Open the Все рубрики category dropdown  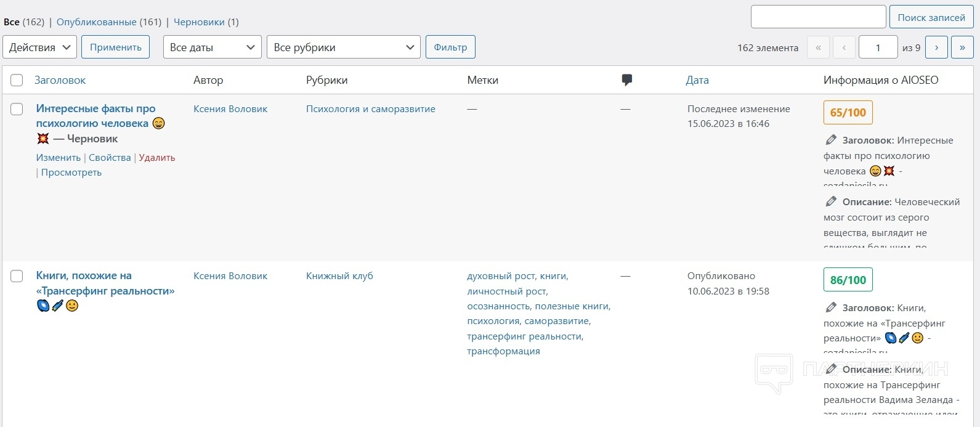click(343, 47)
